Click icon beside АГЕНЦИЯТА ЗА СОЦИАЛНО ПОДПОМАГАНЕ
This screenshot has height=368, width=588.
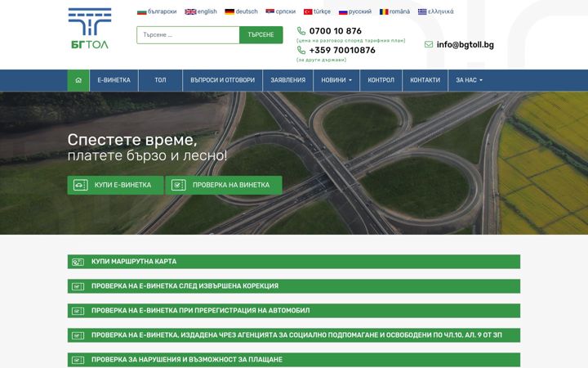click(x=78, y=335)
